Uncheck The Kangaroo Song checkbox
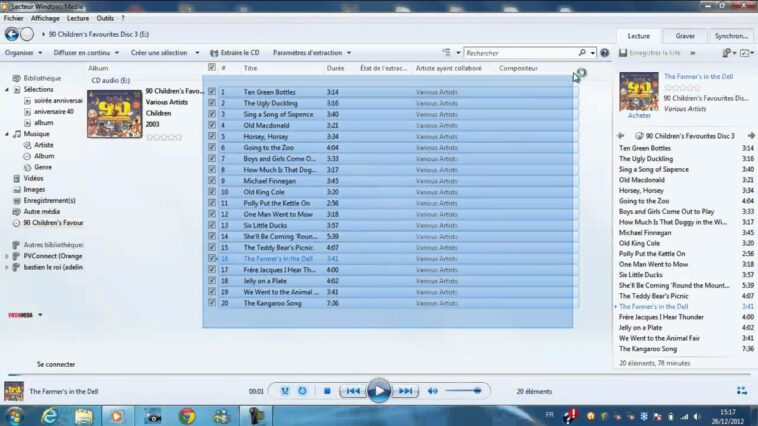 click(x=212, y=303)
